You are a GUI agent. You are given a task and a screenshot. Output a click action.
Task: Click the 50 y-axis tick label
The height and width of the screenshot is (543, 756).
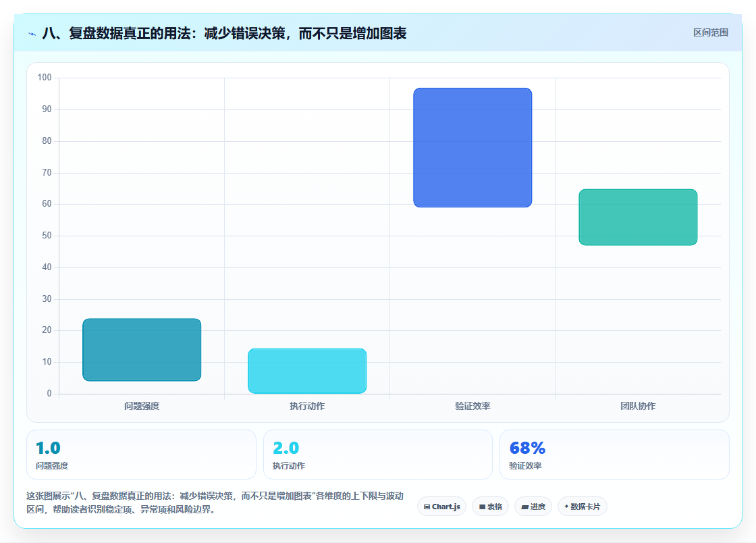pyautogui.click(x=47, y=235)
